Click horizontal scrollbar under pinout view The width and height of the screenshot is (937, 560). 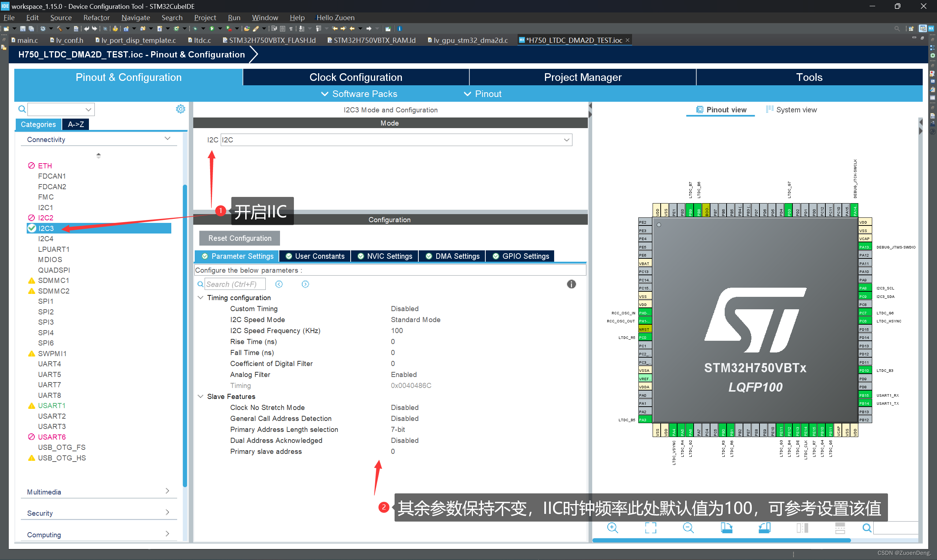(x=721, y=540)
